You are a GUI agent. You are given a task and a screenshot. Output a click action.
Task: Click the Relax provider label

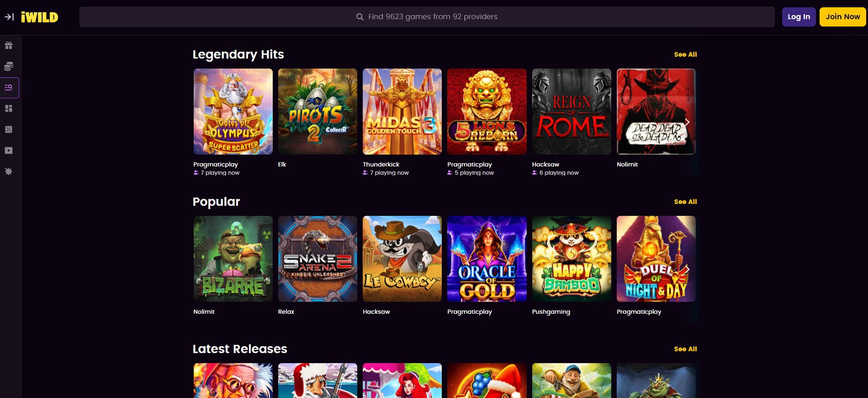[x=286, y=312]
